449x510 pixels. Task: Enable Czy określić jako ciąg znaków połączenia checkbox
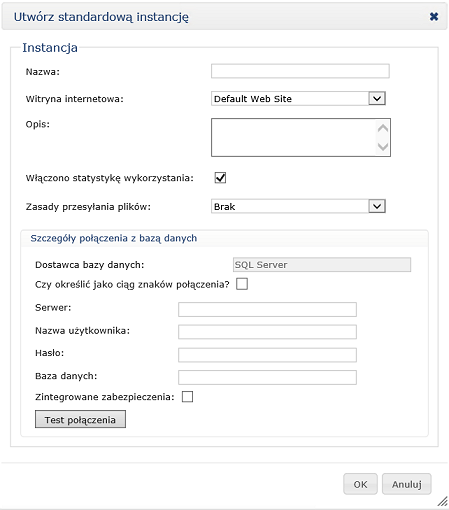(242, 284)
